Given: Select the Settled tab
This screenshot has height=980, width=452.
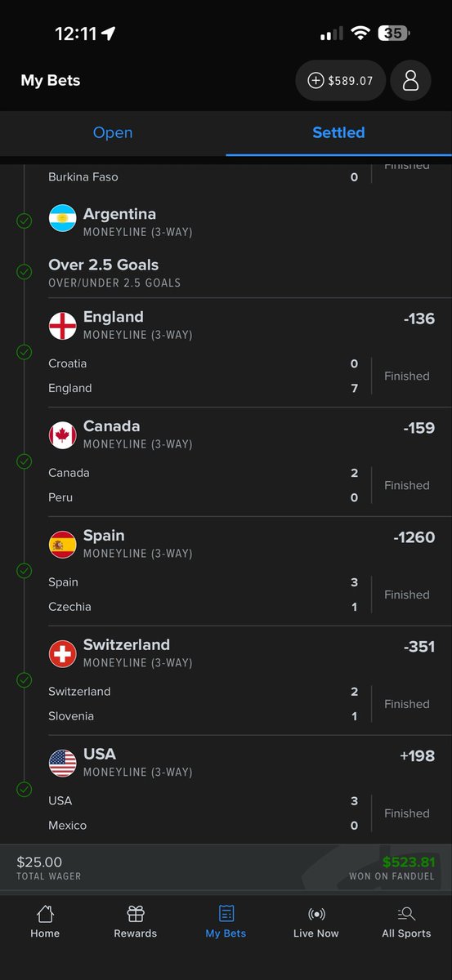Looking at the screenshot, I should click(338, 133).
